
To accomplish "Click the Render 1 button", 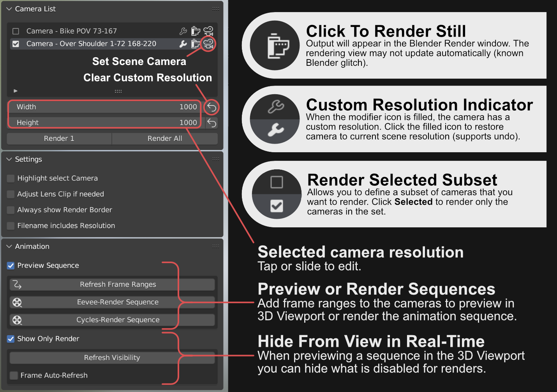I will tap(59, 139).
